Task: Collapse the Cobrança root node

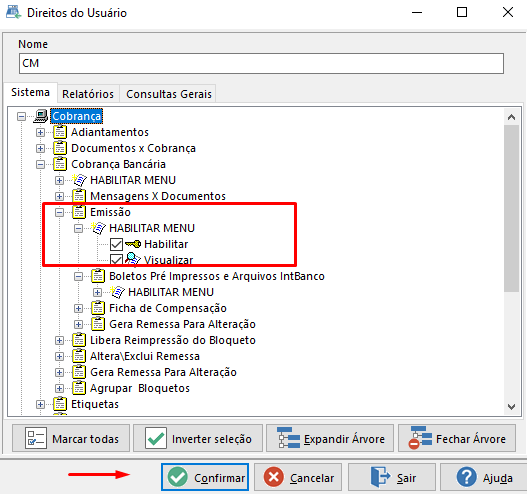Action: [22, 117]
